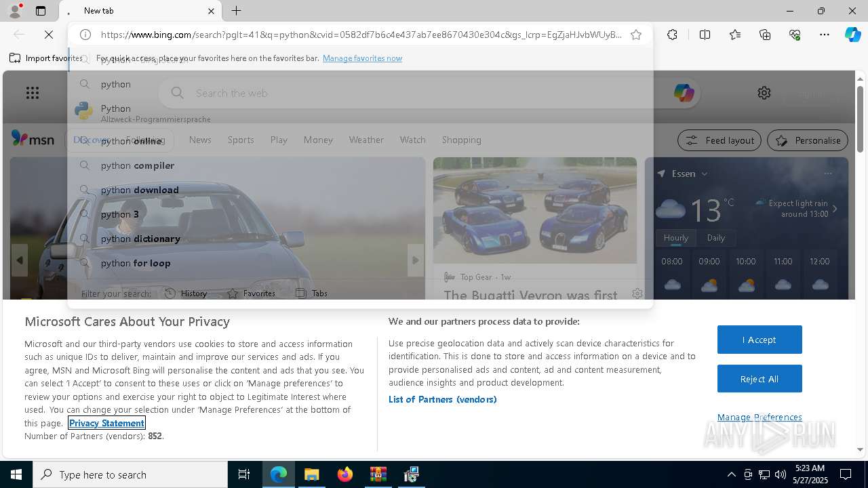The width and height of the screenshot is (868, 488).
Task: Open Manage favorites now link
Action: coord(362,58)
